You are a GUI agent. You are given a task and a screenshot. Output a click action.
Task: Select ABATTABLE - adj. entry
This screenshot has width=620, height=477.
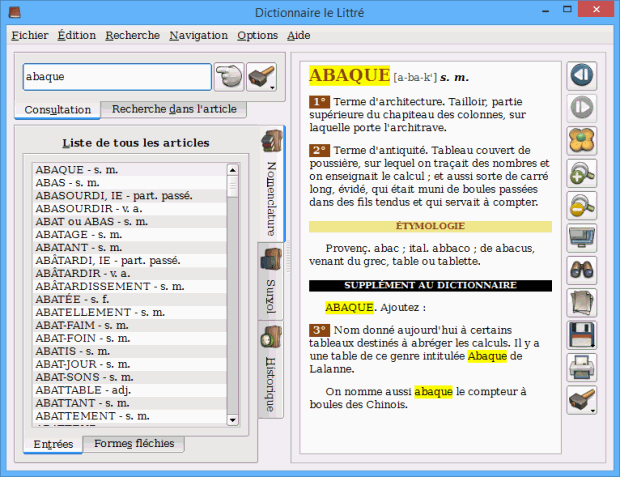(130, 390)
